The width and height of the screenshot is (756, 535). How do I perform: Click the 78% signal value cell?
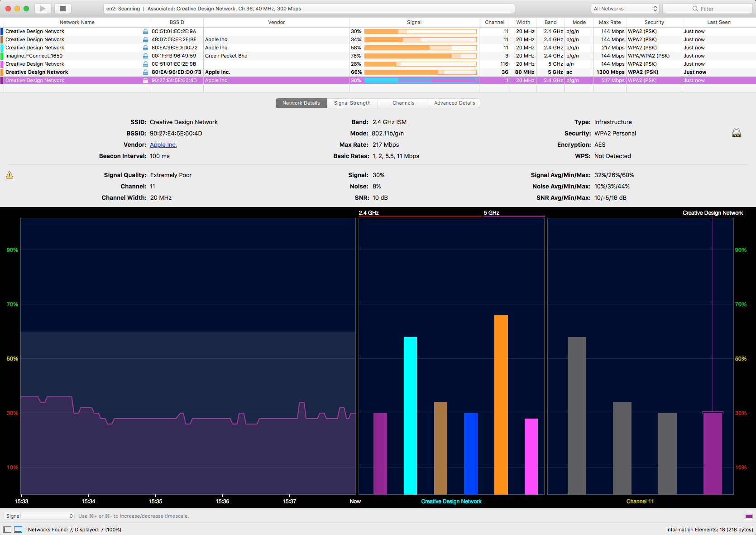click(x=356, y=56)
